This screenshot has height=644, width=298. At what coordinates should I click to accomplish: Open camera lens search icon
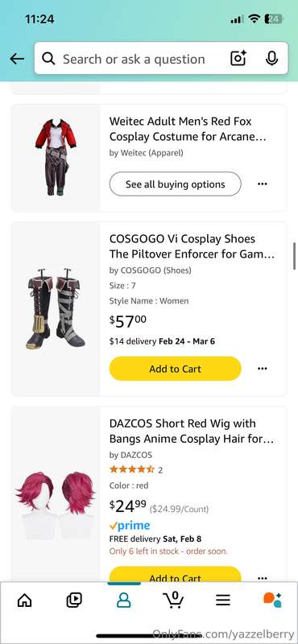pyautogui.click(x=238, y=59)
